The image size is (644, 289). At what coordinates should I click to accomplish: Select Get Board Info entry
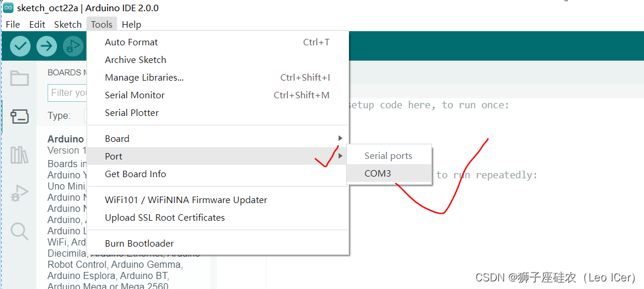click(217, 174)
